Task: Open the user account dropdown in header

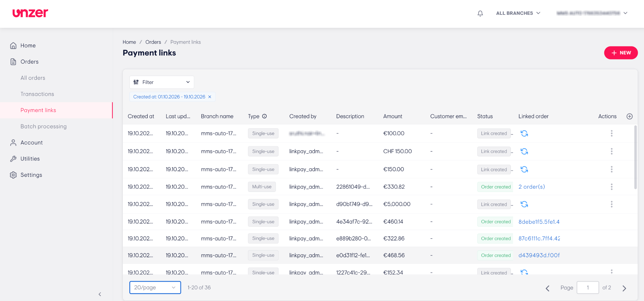Action: pos(592,13)
